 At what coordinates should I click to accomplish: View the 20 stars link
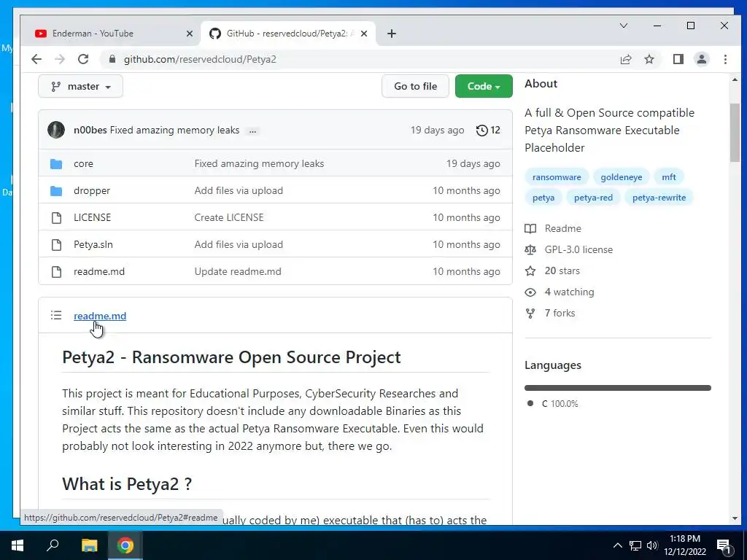pyautogui.click(x=553, y=271)
